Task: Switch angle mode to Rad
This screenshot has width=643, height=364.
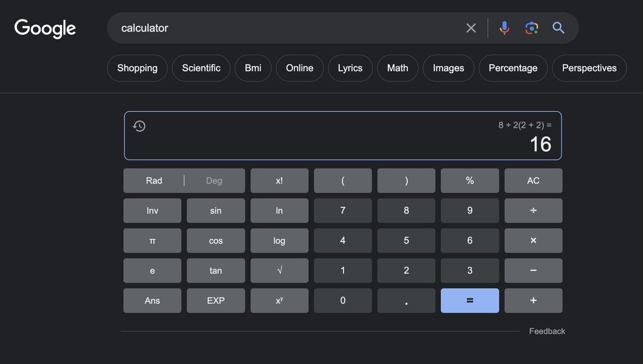Action: pos(154,181)
